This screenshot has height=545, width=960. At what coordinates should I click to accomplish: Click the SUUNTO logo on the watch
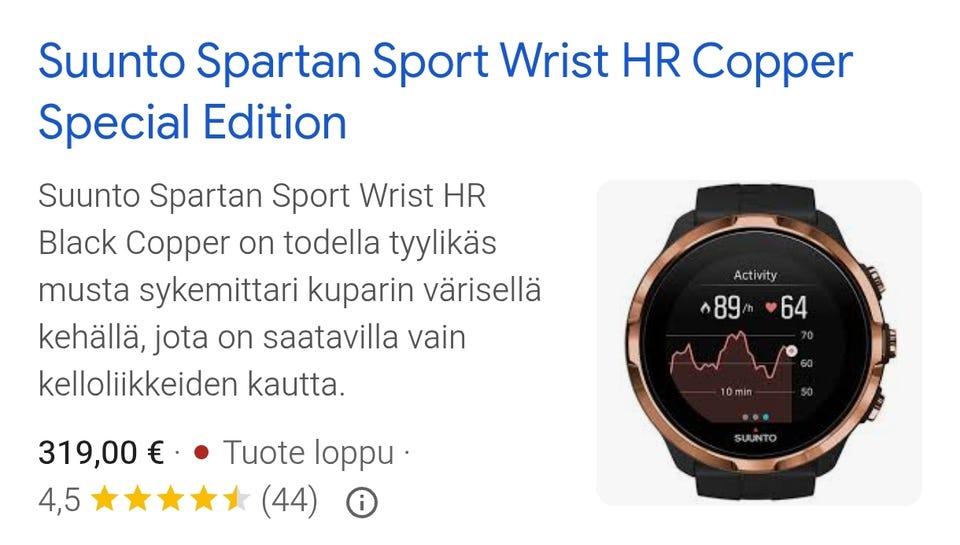(x=755, y=438)
